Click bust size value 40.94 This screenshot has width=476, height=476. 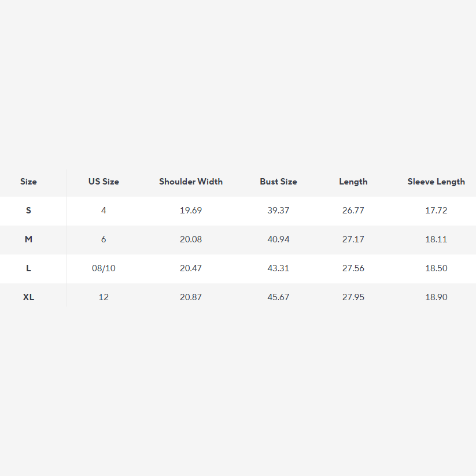(278, 239)
